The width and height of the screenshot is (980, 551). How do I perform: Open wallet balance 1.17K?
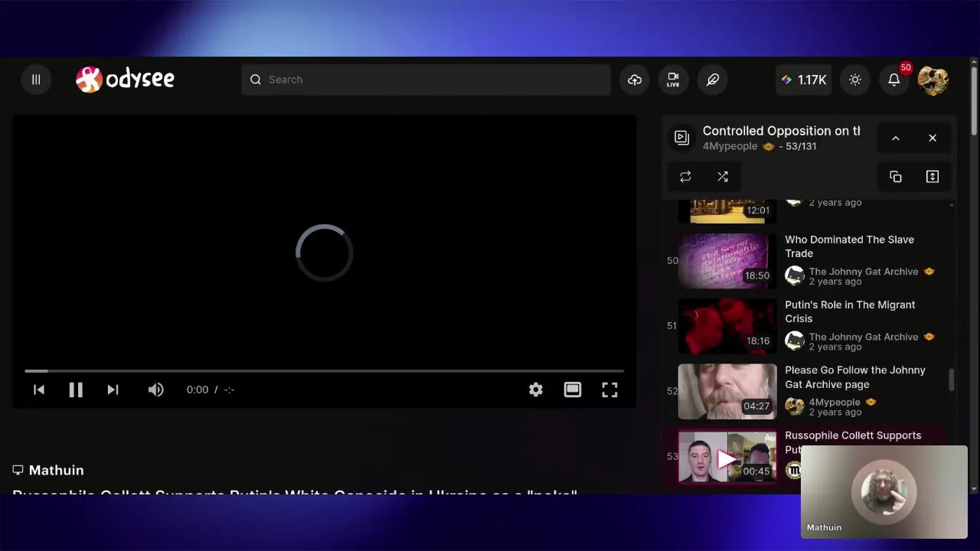(803, 80)
